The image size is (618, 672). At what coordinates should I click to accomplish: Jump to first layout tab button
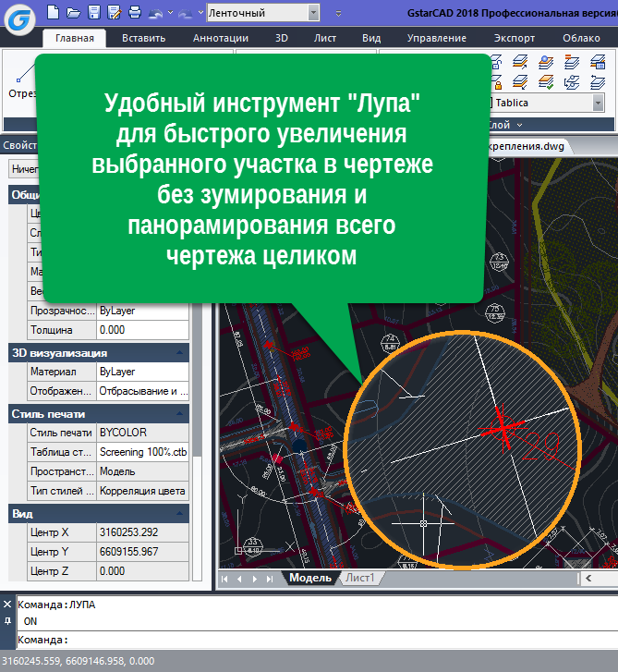click(x=224, y=579)
